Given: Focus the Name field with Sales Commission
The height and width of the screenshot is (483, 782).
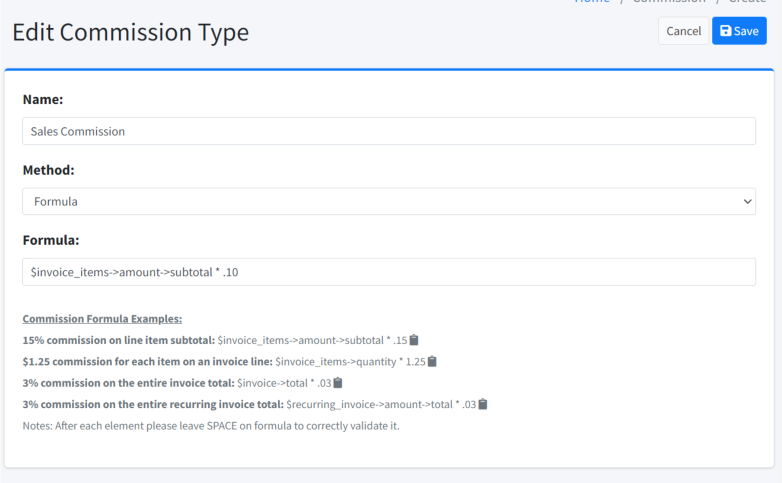Looking at the screenshot, I should [388, 131].
